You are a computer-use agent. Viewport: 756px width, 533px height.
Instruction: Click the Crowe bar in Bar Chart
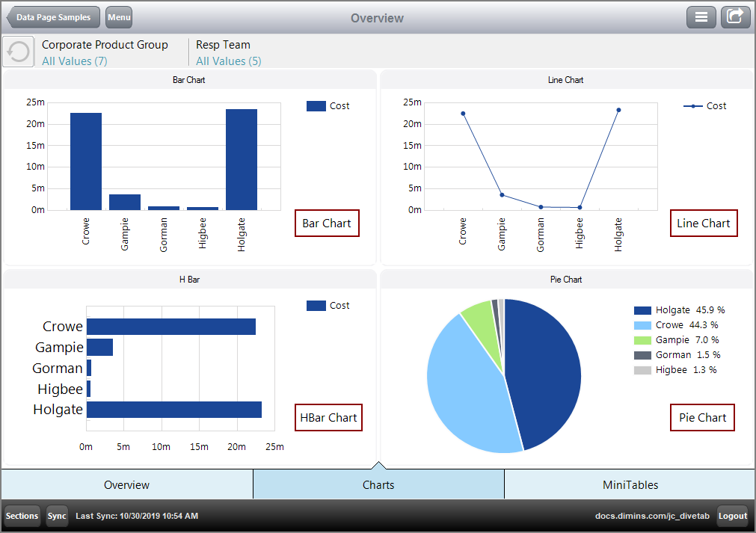pos(86,161)
